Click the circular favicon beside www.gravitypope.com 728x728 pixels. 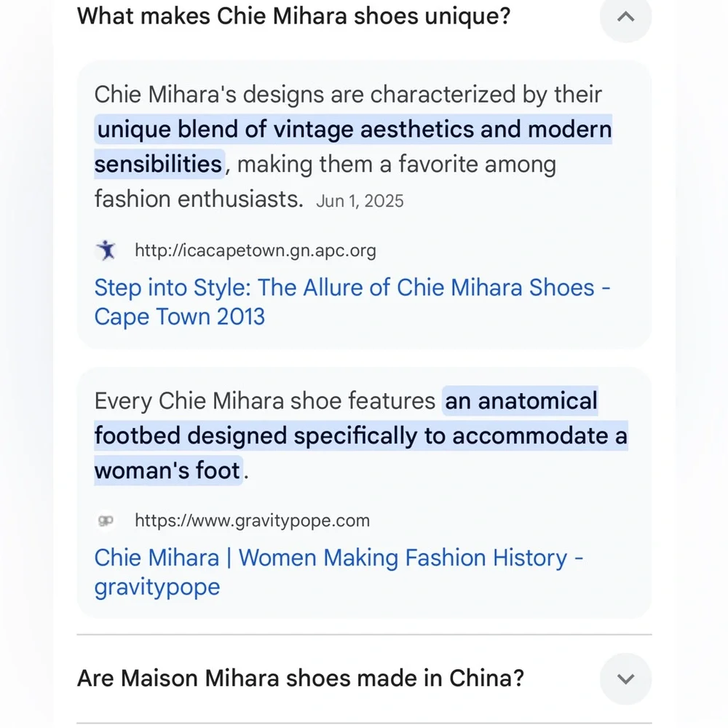pyautogui.click(x=106, y=521)
